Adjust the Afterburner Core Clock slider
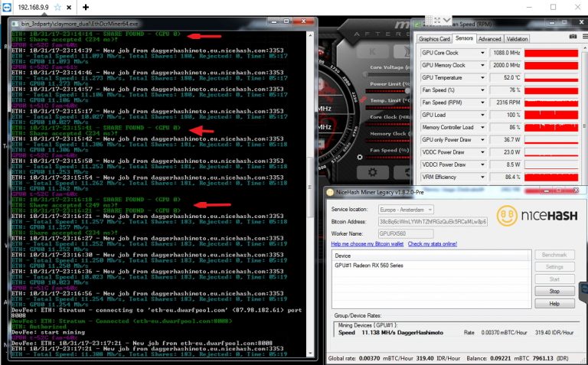 point(388,124)
